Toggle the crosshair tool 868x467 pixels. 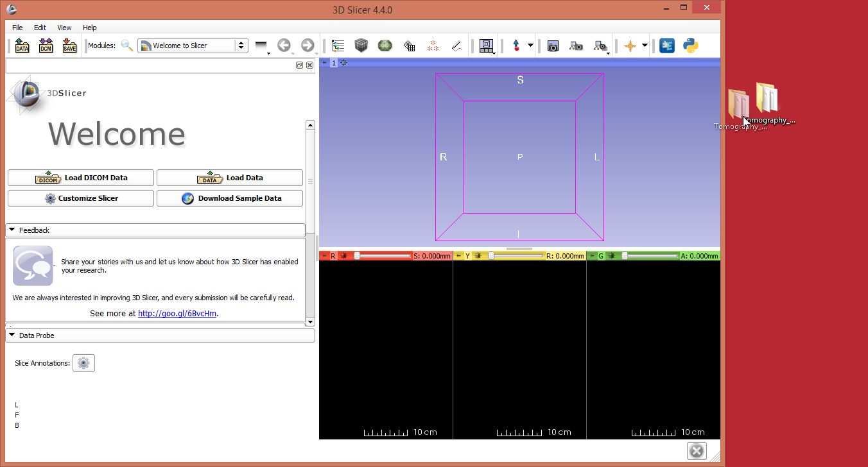[630, 46]
